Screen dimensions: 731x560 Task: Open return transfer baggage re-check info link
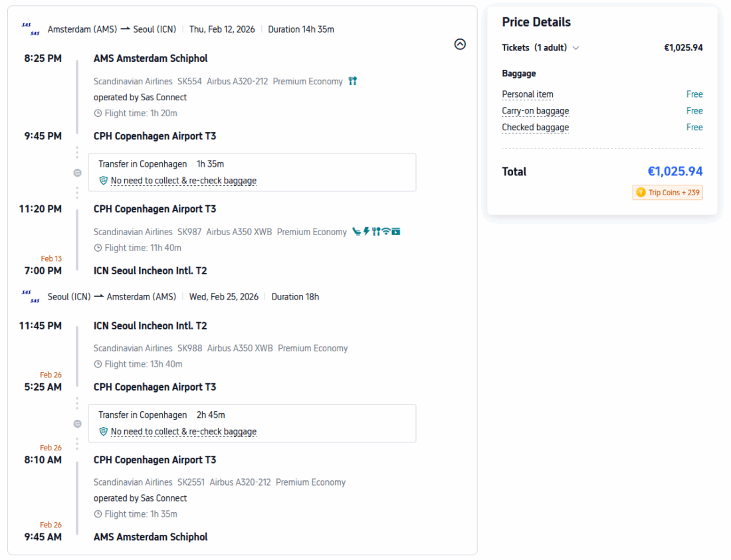pos(183,432)
